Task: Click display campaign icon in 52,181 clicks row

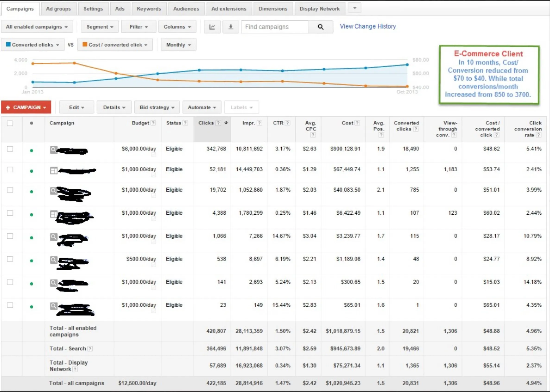Action: pyautogui.click(x=54, y=171)
